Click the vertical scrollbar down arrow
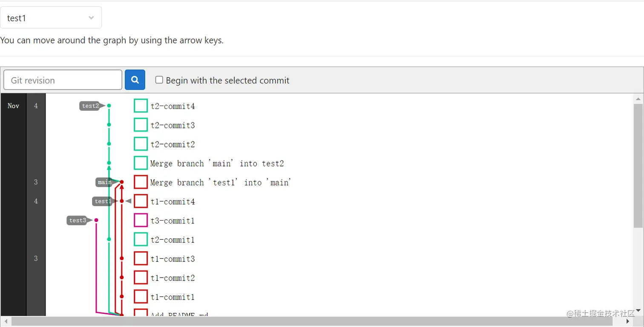 638,311
